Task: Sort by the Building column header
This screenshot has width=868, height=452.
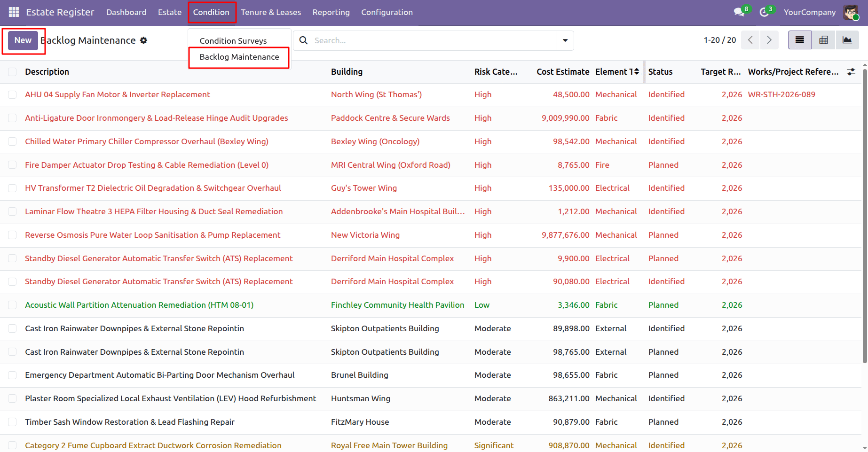Action: 347,72
